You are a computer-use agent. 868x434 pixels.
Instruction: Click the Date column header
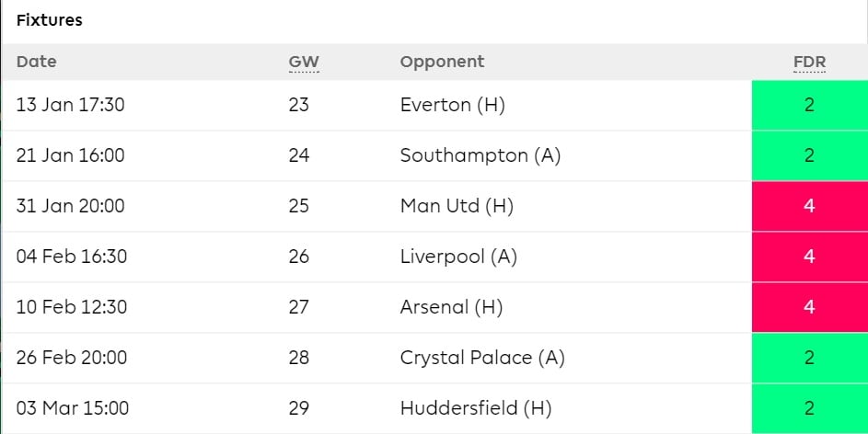click(x=37, y=62)
